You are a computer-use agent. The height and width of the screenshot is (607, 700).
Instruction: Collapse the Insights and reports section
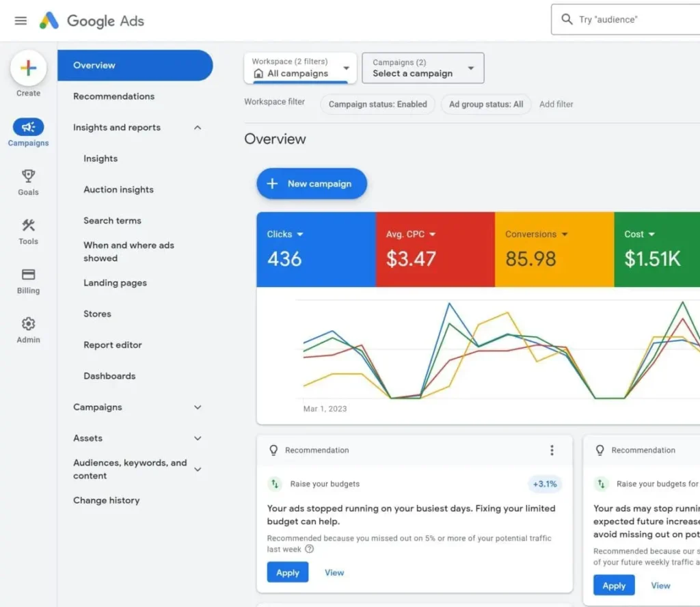(x=198, y=128)
